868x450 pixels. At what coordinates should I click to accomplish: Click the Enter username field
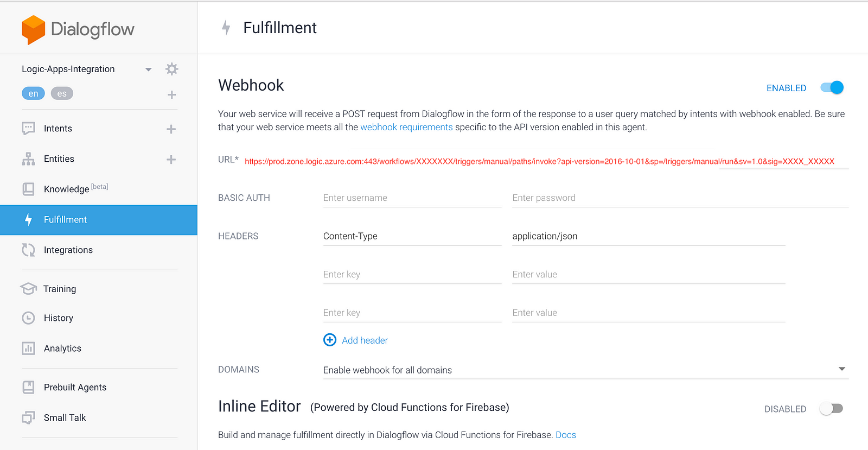pyautogui.click(x=412, y=198)
